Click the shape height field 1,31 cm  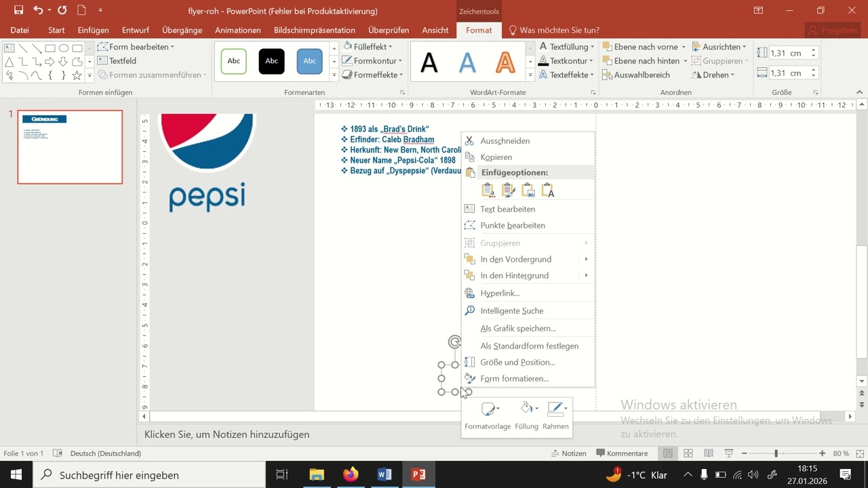789,53
